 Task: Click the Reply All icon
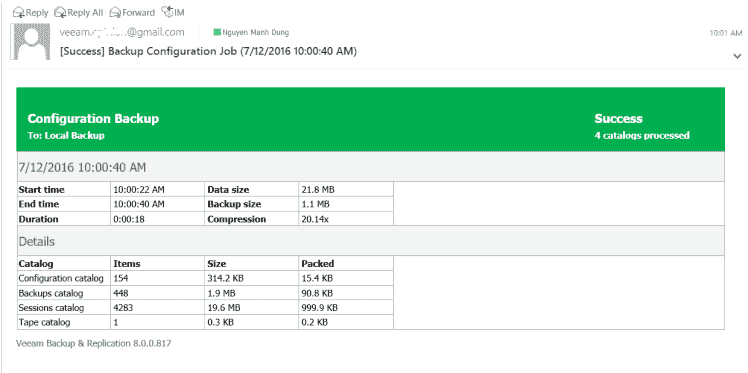60,12
